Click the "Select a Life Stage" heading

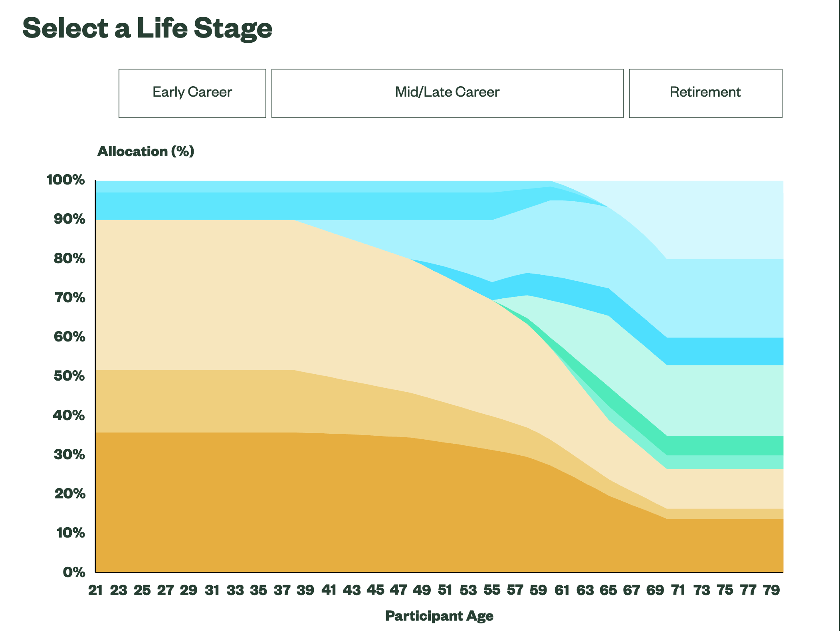click(147, 28)
